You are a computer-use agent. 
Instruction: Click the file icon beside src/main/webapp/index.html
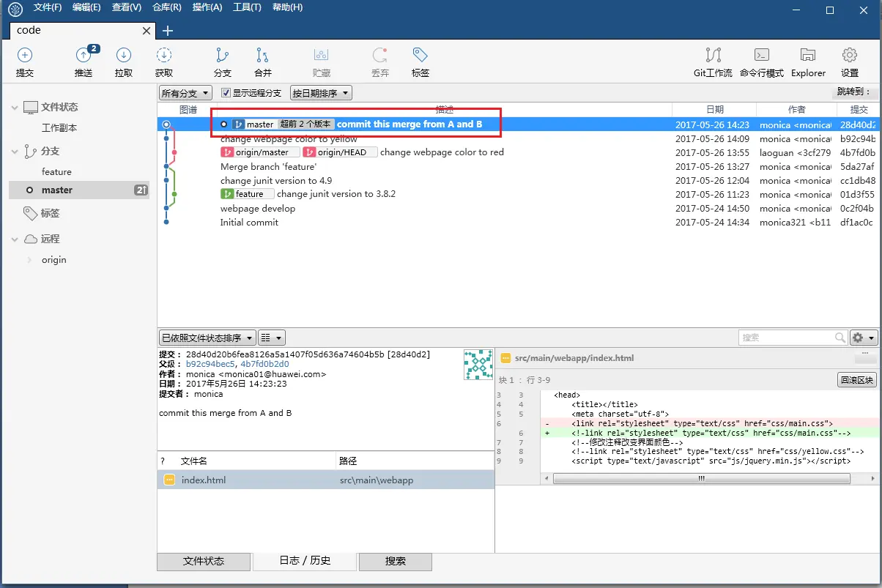[x=505, y=358]
